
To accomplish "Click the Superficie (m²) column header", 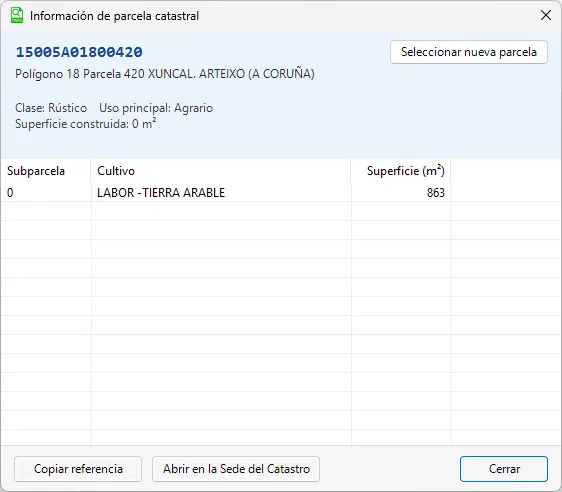I will (401, 171).
